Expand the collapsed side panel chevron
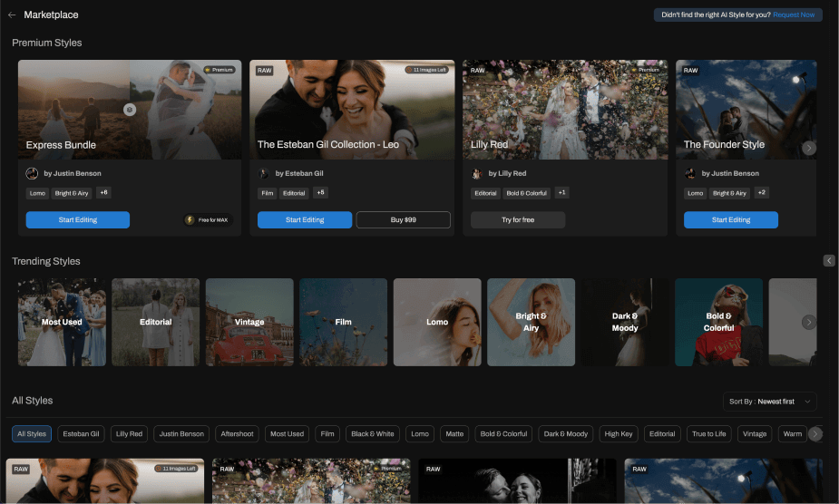Viewport: 839px width, 504px height. click(829, 261)
